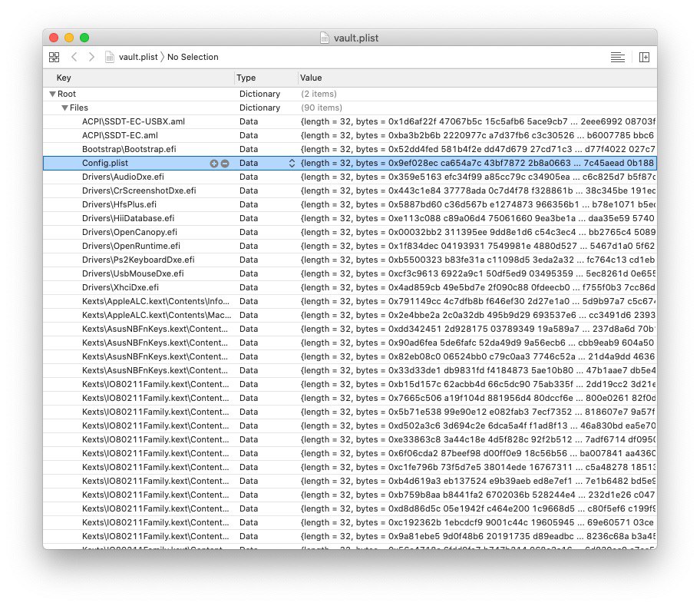Toggle the editor options lines icon

pyautogui.click(x=617, y=57)
